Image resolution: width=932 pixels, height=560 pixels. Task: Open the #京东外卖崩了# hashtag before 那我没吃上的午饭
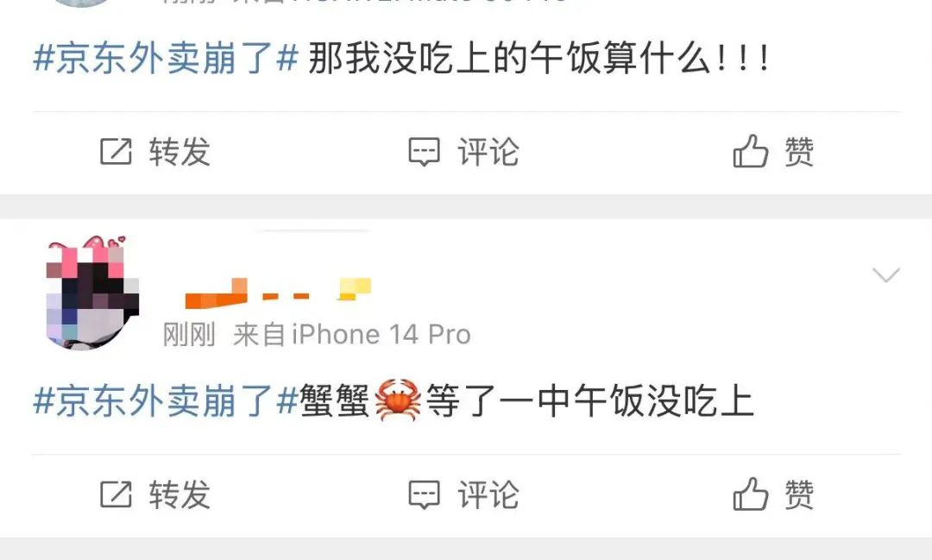click(x=166, y=59)
